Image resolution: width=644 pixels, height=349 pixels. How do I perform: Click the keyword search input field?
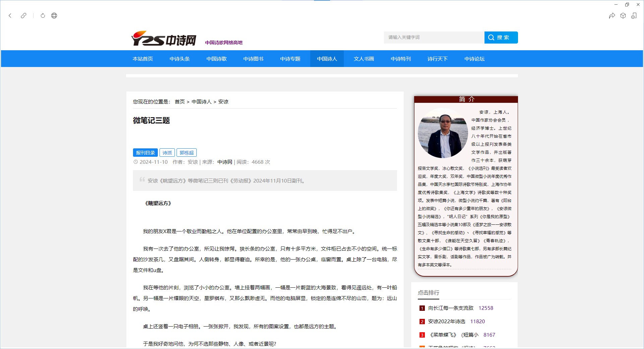pos(434,38)
